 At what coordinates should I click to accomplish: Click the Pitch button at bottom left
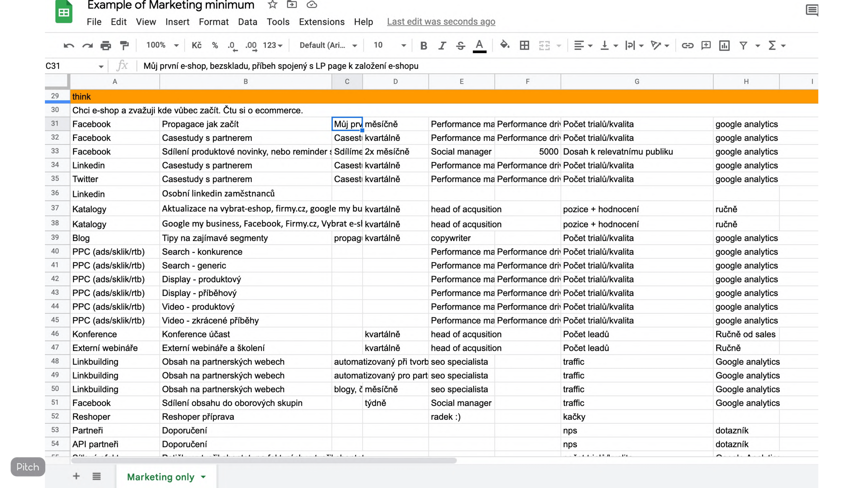point(28,467)
